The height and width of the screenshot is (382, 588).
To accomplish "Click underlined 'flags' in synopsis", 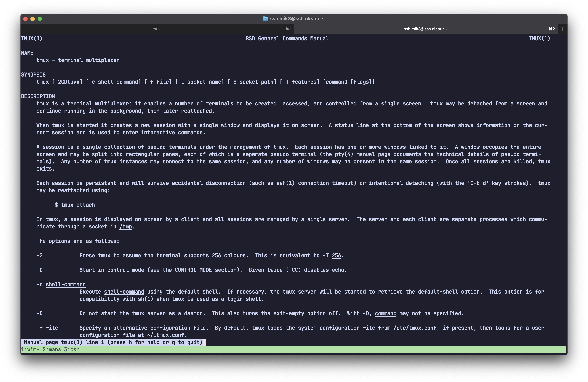I will click(x=361, y=82).
